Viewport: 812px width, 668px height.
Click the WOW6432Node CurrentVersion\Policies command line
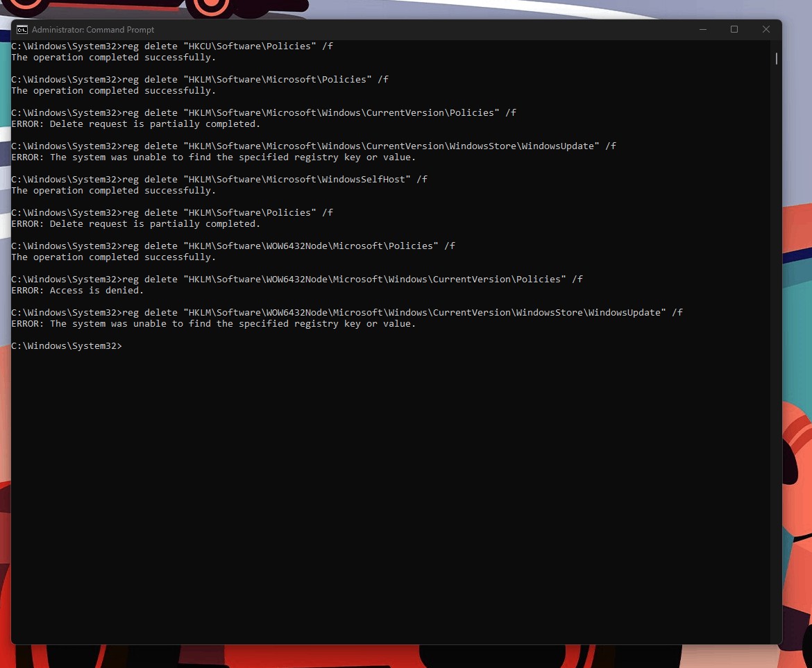coord(297,279)
